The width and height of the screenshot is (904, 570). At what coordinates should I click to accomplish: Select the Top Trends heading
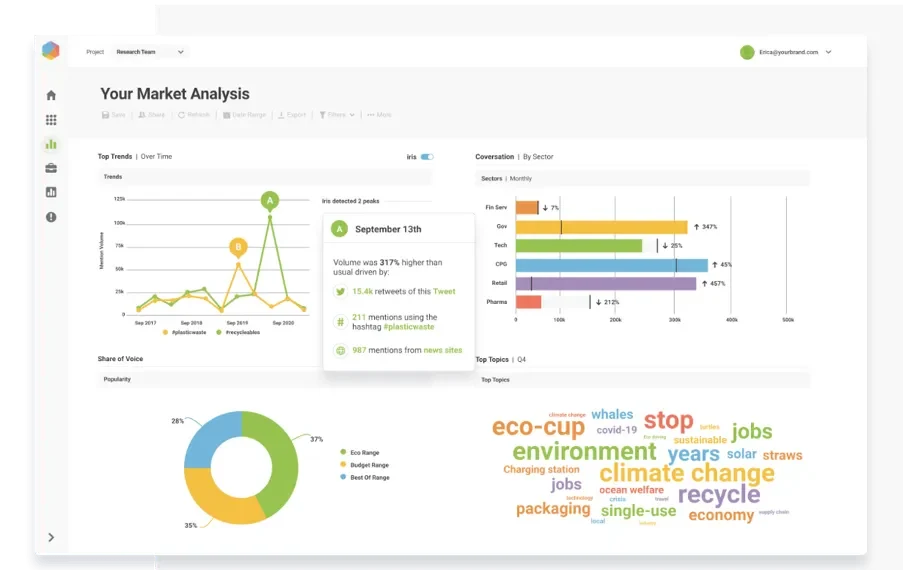point(115,156)
